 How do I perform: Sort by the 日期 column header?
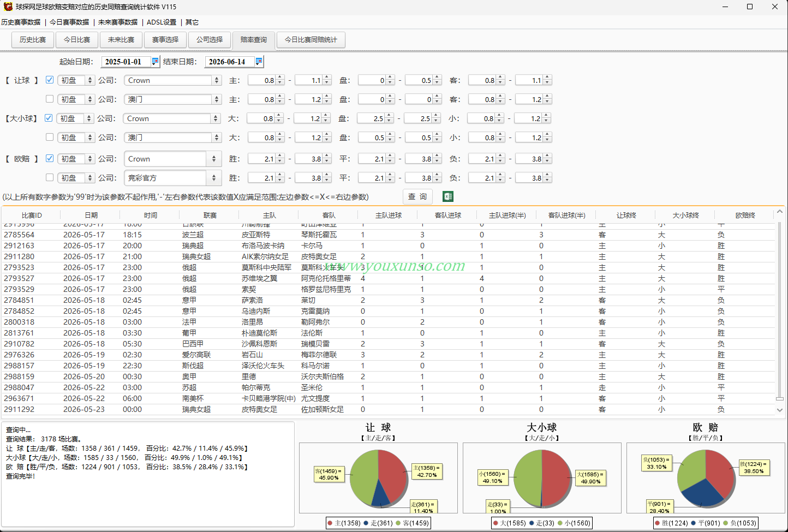[x=91, y=216]
